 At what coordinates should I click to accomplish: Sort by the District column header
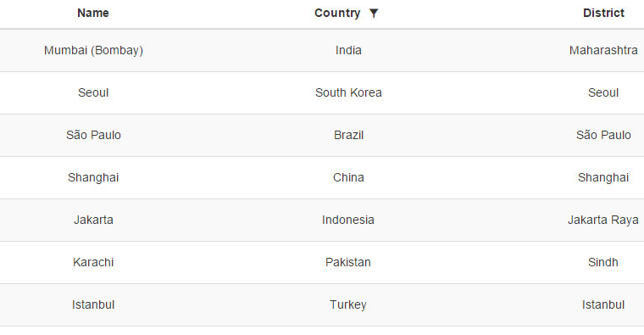pos(603,14)
